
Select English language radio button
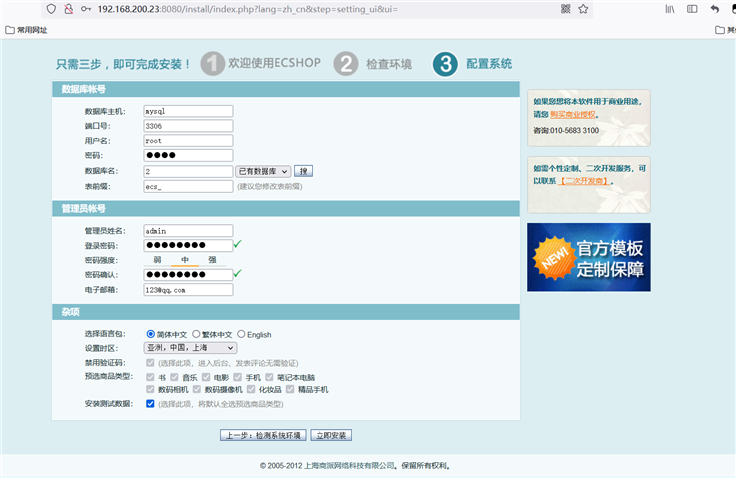click(x=241, y=334)
